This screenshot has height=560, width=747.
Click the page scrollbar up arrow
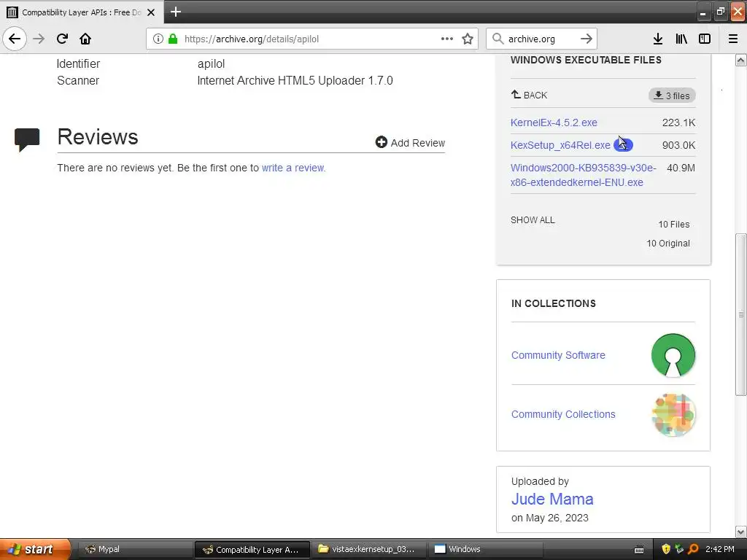coord(741,60)
